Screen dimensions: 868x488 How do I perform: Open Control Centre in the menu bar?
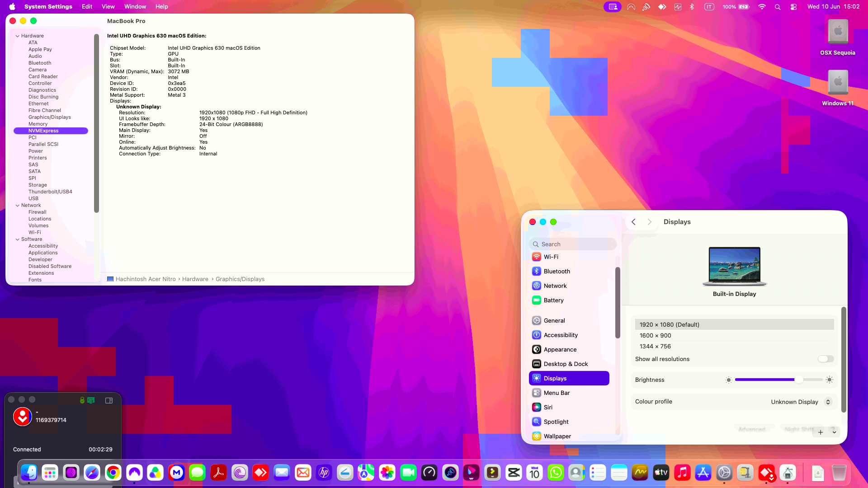pos(793,7)
